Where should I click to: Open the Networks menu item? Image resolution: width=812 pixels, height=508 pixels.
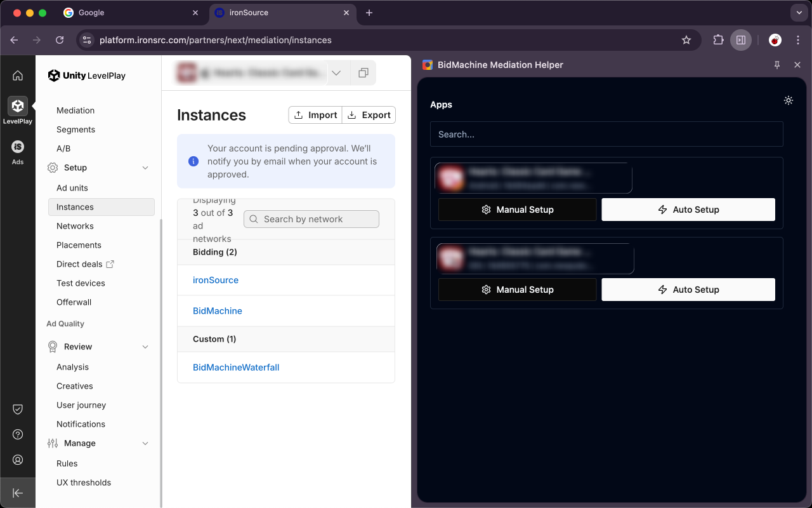tap(75, 226)
